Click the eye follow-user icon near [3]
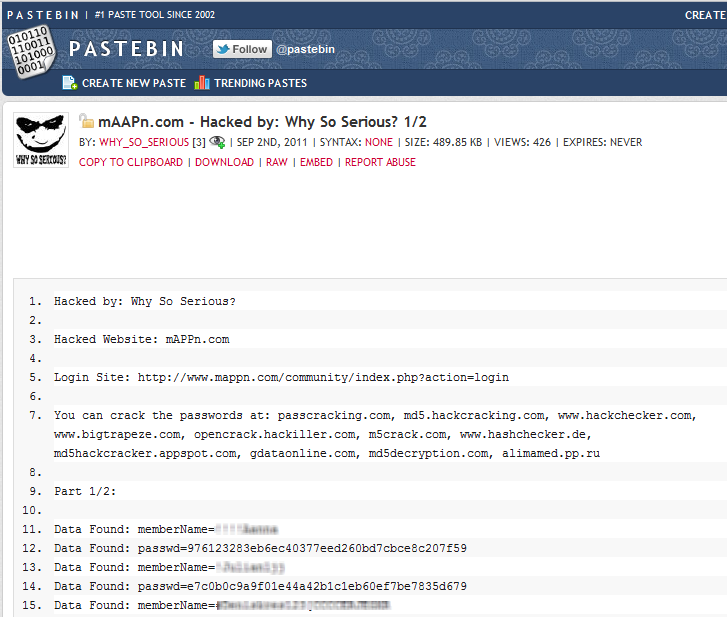 pyautogui.click(x=217, y=142)
